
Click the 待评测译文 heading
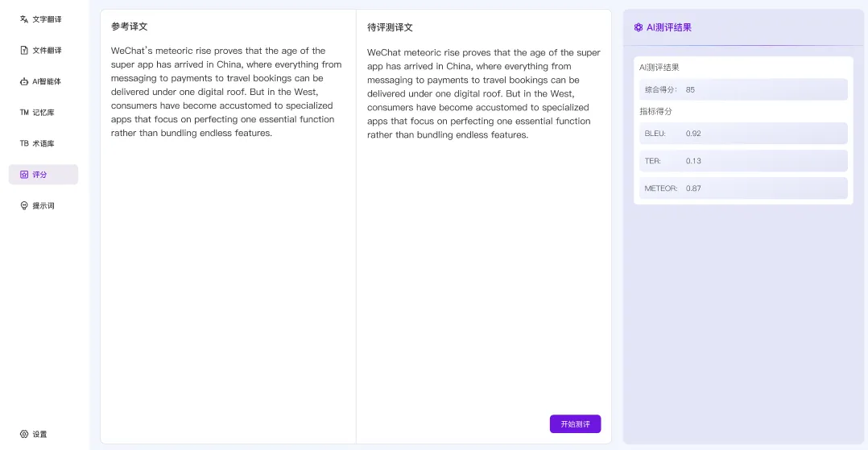click(390, 27)
